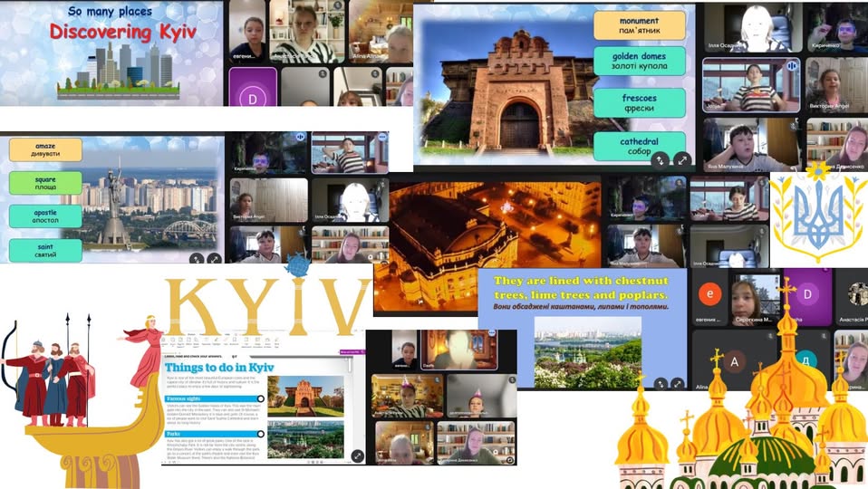Click the "saint" vocabulary card

(45, 250)
